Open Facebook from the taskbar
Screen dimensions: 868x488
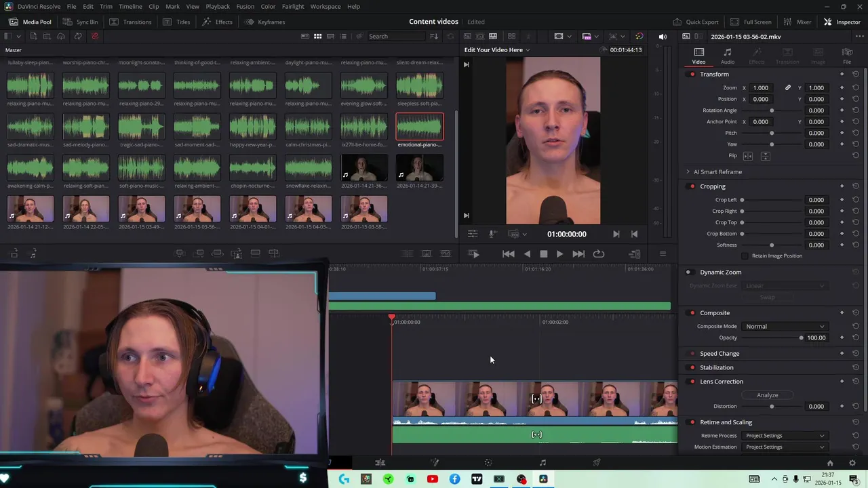point(454,479)
